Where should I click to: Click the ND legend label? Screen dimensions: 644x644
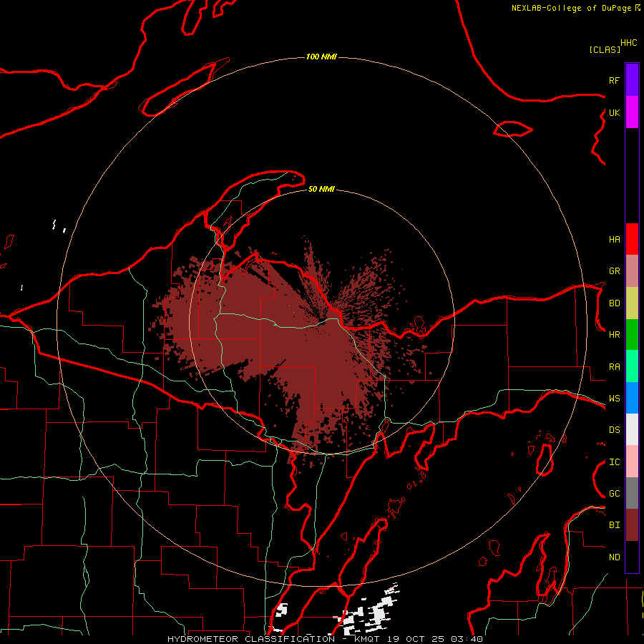614,557
